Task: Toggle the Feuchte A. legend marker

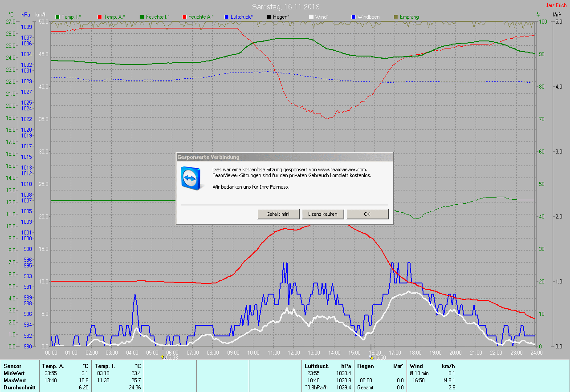Action: [184, 17]
